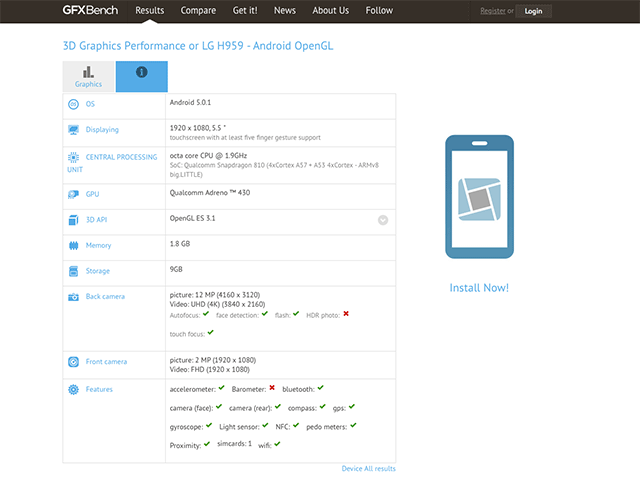Click the Features gear icon
Image resolution: width=640 pixels, height=480 pixels.
(x=73, y=389)
